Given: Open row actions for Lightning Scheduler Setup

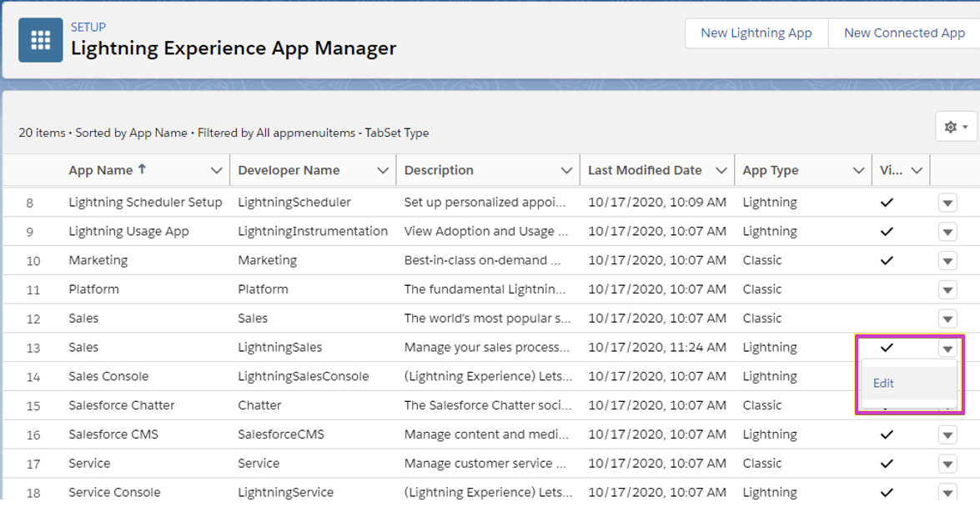Looking at the screenshot, I should (947, 203).
